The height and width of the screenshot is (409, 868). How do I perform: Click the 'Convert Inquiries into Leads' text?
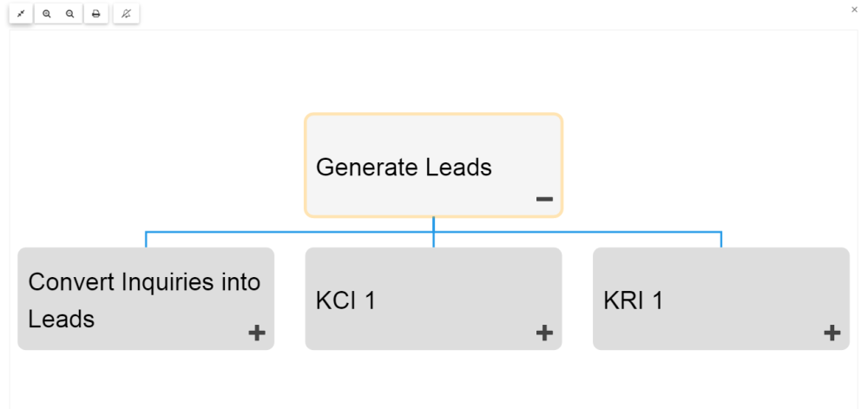144,282
